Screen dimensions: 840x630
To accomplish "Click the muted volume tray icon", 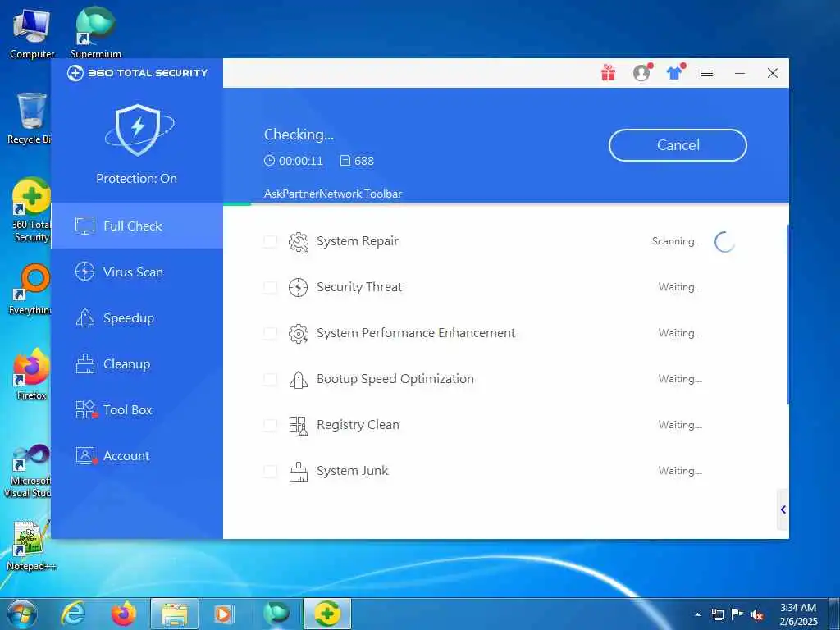I will point(757,614).
